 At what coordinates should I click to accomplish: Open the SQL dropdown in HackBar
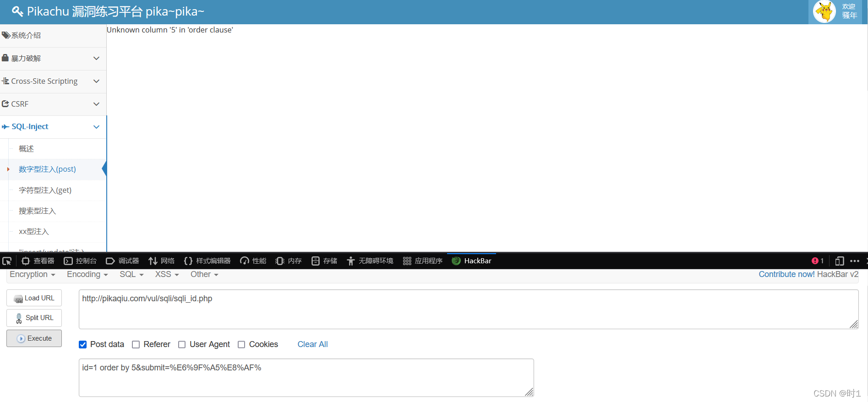pos(132,274)
